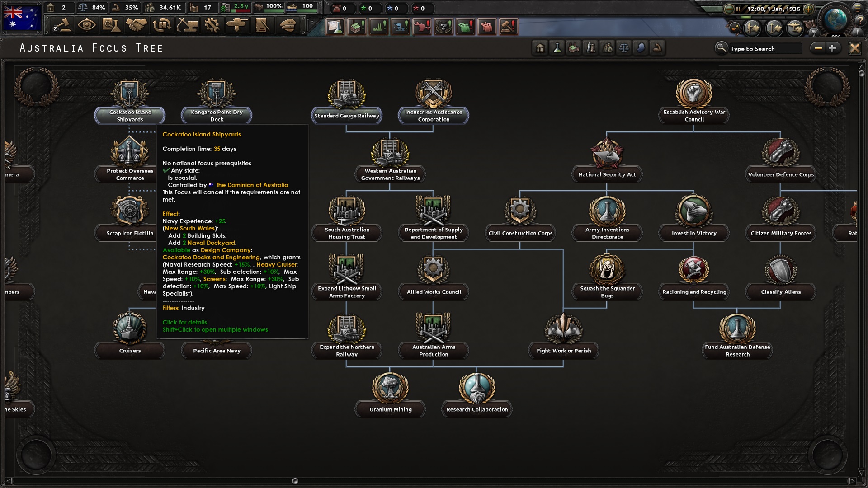Screen dimensions: 868x488
Task: Toggle the Political building focus filter
Action: (540, 48)
